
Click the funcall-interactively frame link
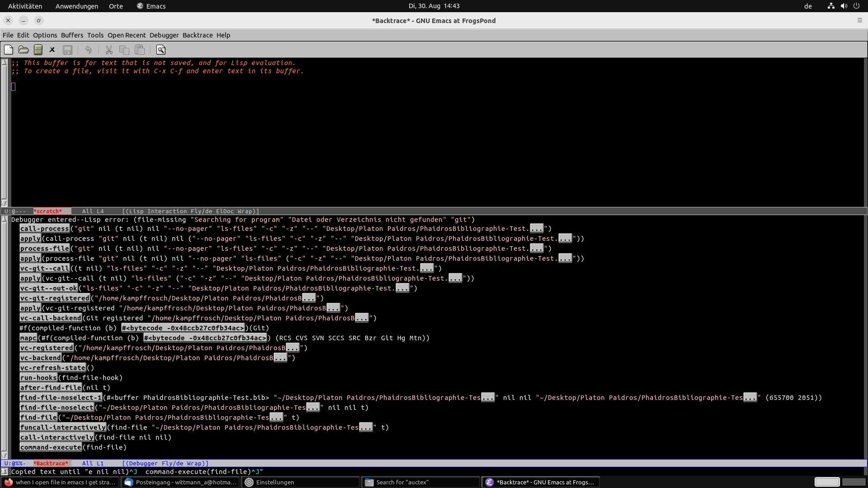(x=63, y=427)
